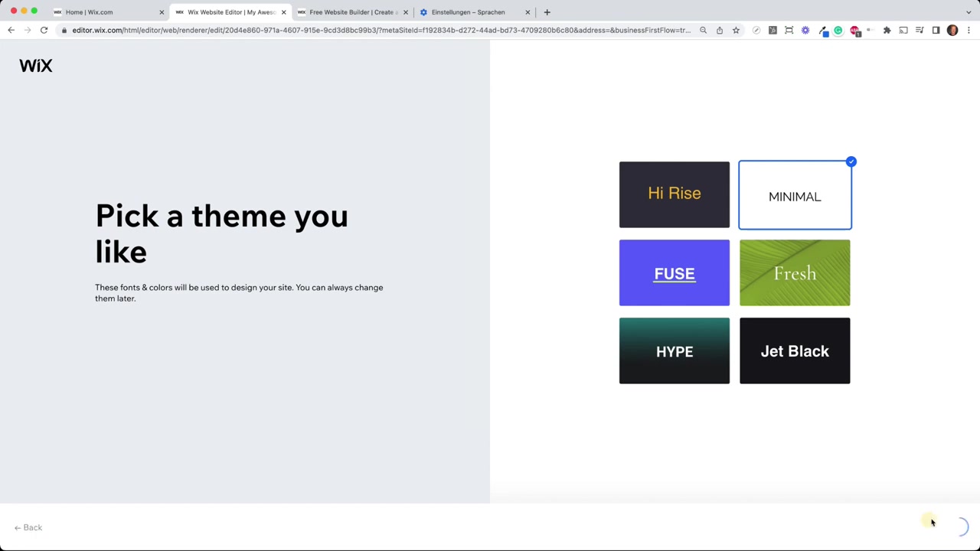Switch to Einstellungen – Sprachen tab
This screenshot has height=551, width=980.
(473, 12)
